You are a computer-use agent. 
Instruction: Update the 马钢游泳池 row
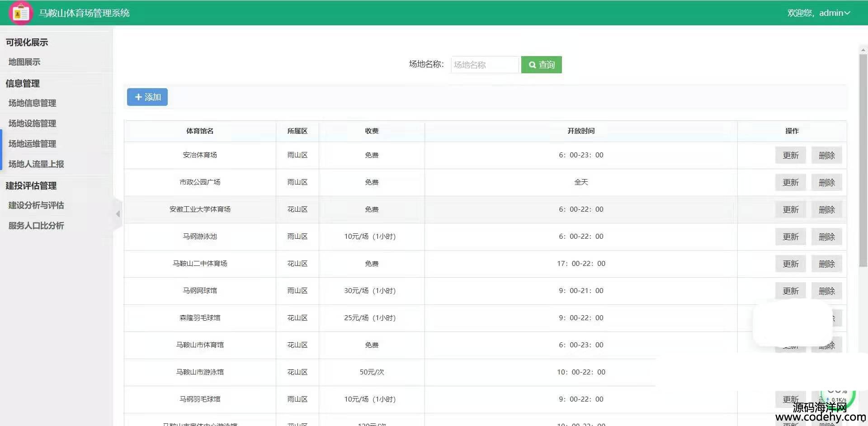(791, 237)
